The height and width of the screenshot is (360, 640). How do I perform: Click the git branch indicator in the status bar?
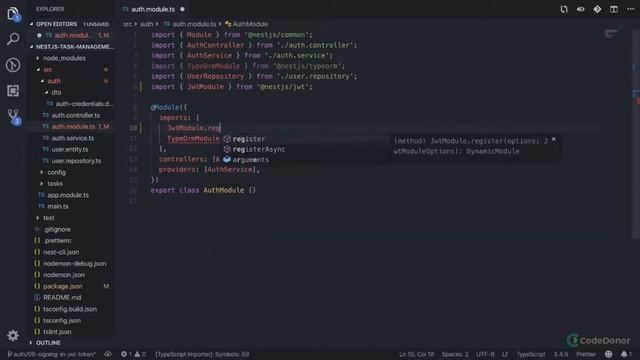click(51, 354)
